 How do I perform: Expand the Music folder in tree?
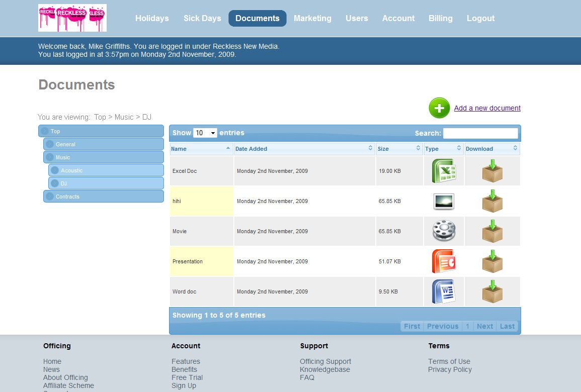(50, 157)
